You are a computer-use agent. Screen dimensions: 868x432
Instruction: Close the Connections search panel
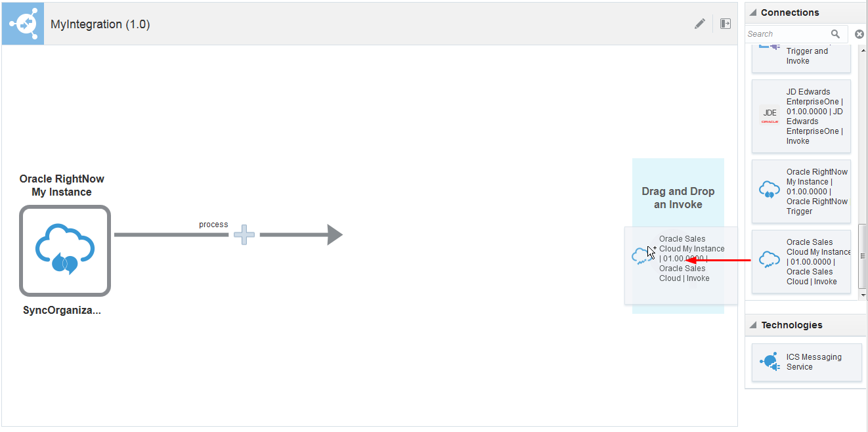point(859,33)
